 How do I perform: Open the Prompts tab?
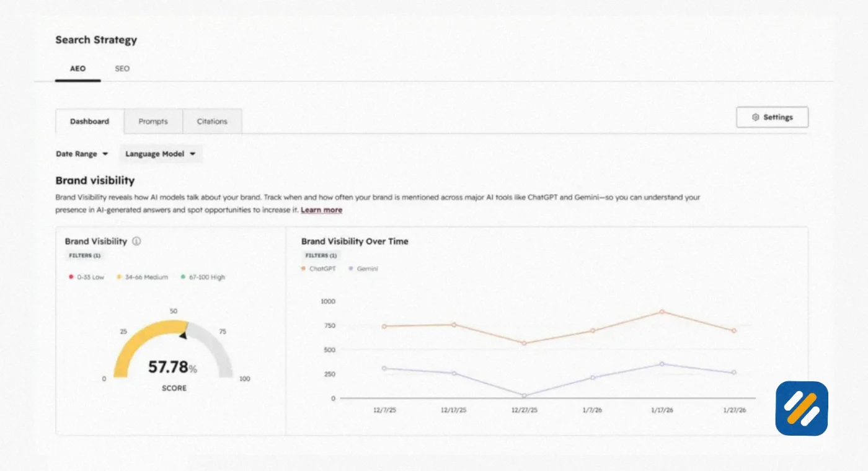[x=153, y=121]
